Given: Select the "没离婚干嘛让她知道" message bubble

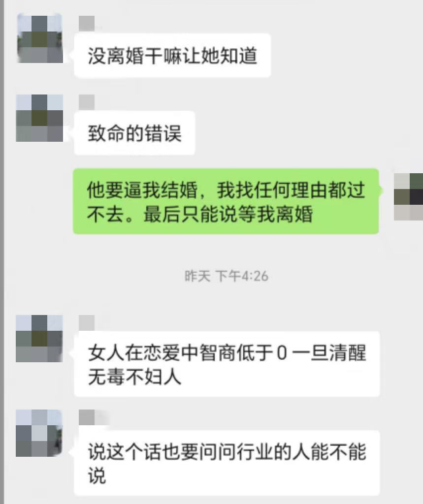Looking at the screenshot, I should 172,55.
